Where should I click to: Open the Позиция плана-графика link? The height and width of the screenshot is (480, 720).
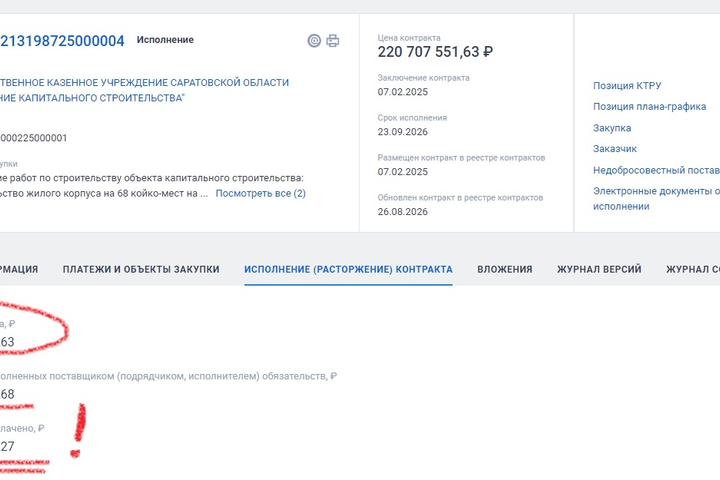coord(649,107)
